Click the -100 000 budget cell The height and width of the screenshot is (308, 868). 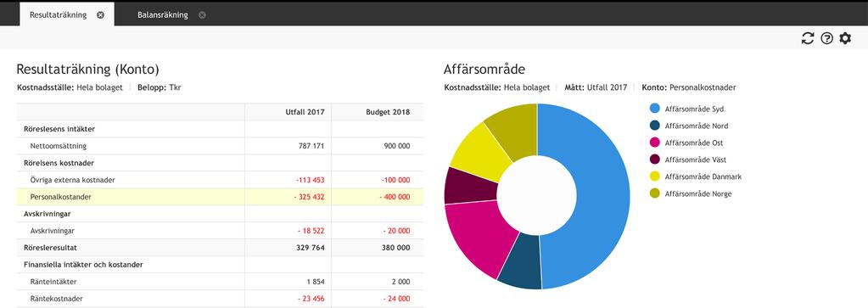[x=395, y=180]
